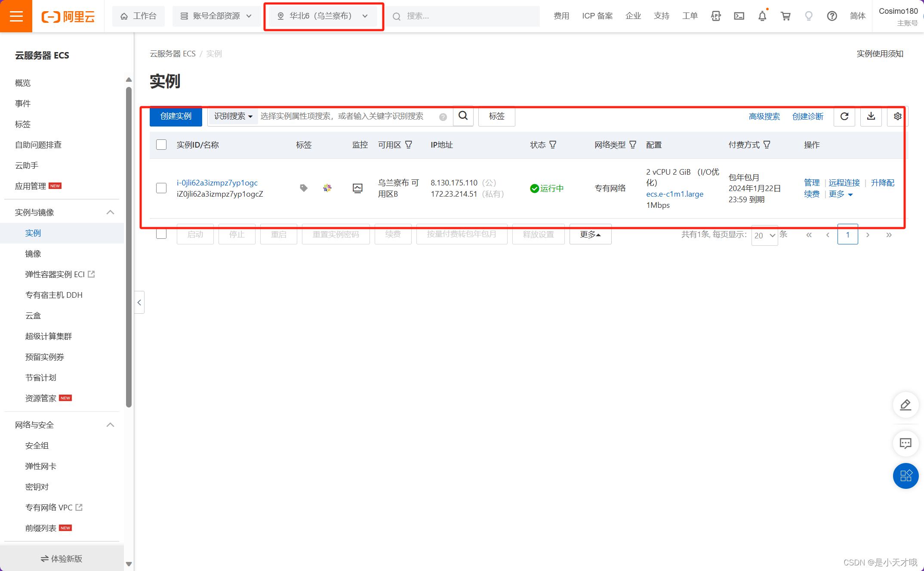Tick the select-all checkbox next to 启动 button

click(x=161, y=234)
